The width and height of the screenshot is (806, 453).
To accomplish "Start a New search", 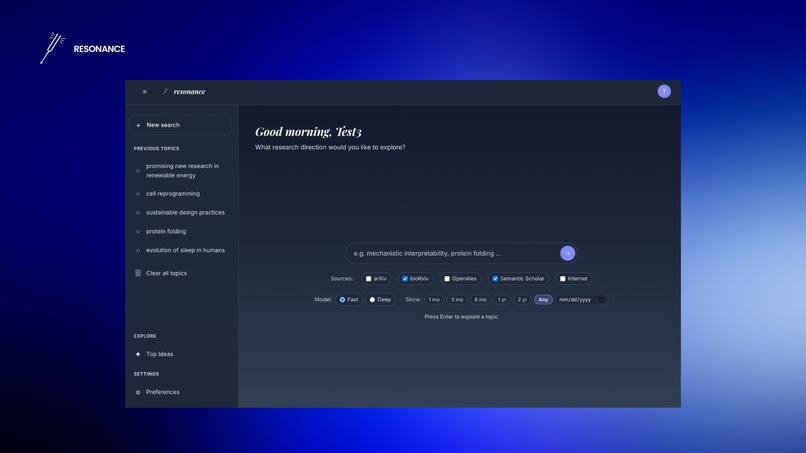I will tap(180, 125).
